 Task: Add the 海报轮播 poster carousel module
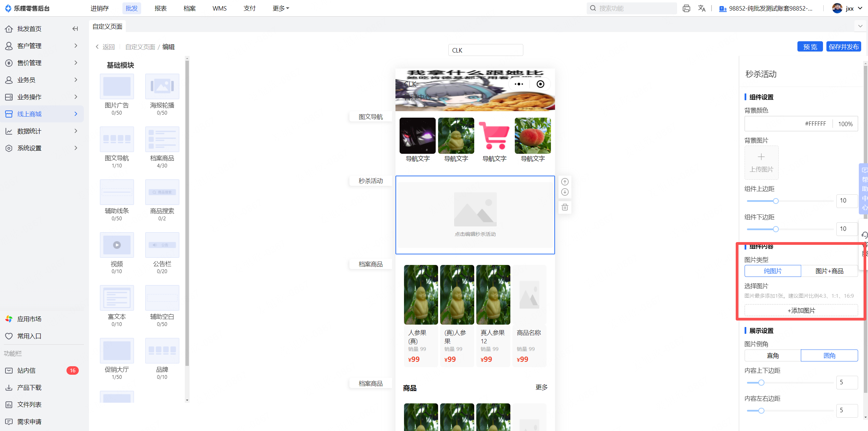tap(162, 87)
